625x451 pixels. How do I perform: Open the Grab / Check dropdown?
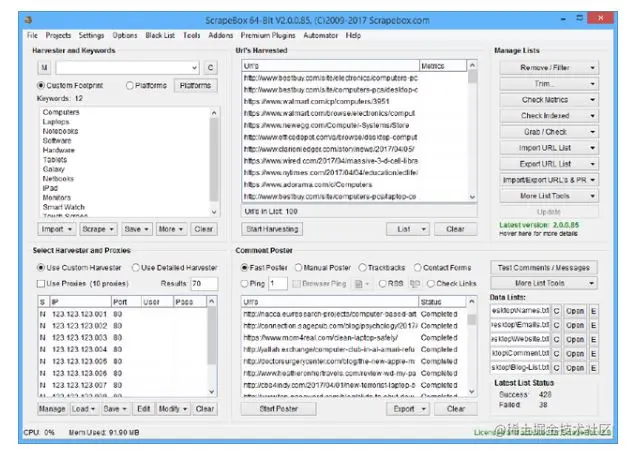click(549, 132)
